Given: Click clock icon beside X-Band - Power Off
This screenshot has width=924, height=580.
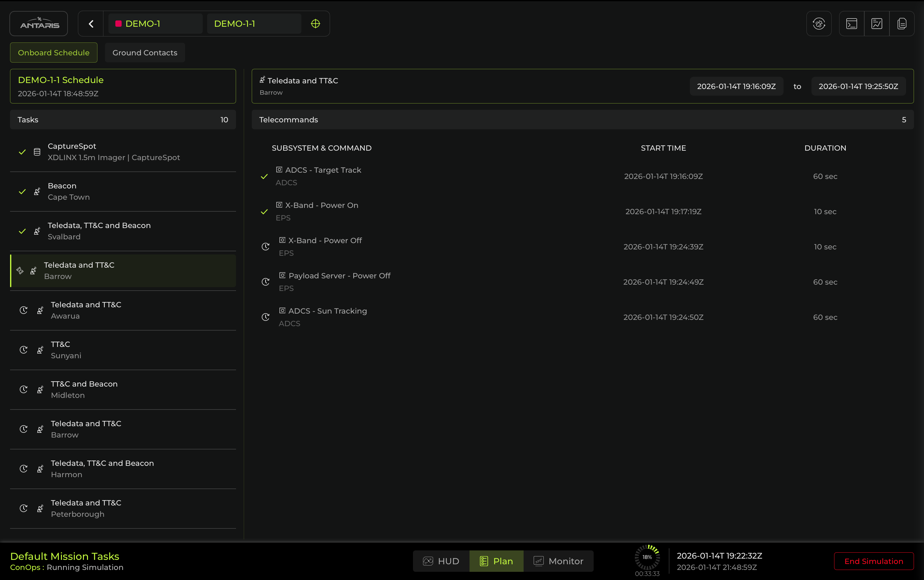Looking at the screenshot, I should pos(266,247).
